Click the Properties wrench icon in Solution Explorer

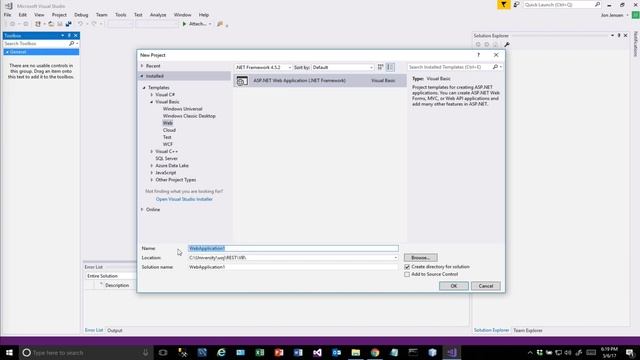coord(507,44)
